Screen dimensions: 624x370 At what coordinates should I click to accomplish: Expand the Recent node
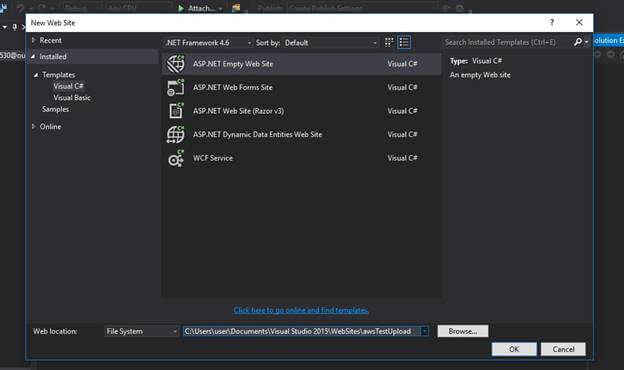coord(33,40)
